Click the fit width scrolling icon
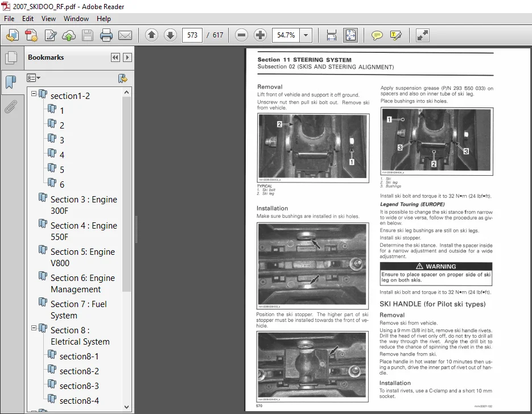 (332, 35)
